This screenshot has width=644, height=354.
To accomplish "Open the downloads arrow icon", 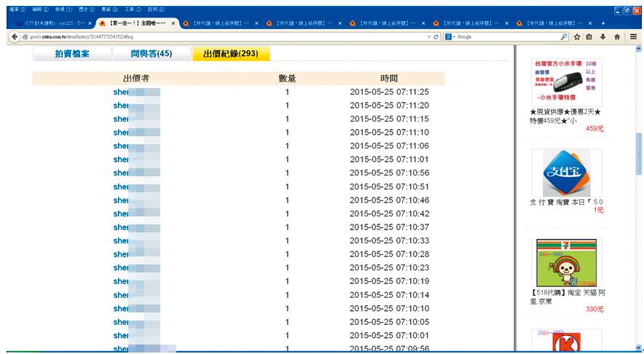I will point(602,36).
